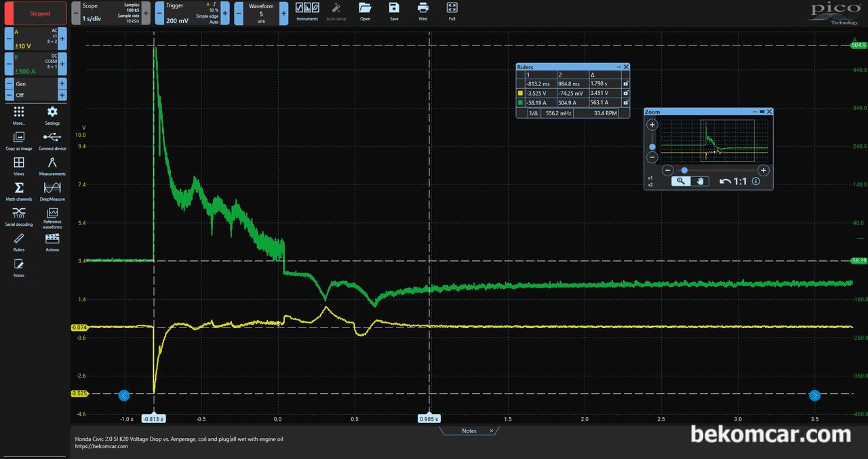868x459 pixels.
Task: Open the Instruments panel
Action: coord(307,12)
